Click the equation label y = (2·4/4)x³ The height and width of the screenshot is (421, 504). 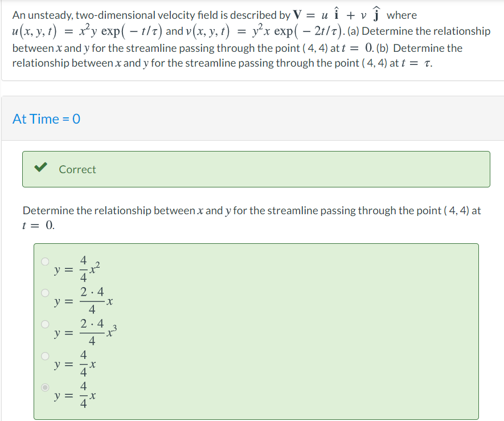point(83,332)
